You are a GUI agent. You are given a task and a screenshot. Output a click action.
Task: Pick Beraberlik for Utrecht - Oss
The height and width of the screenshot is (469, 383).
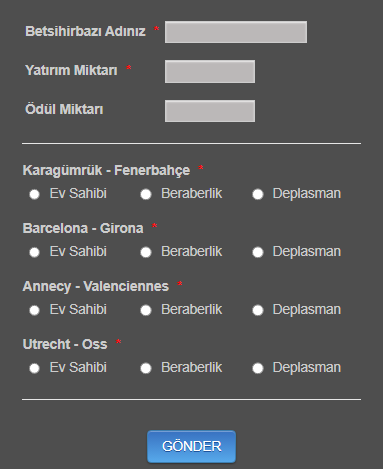point(146,368)
